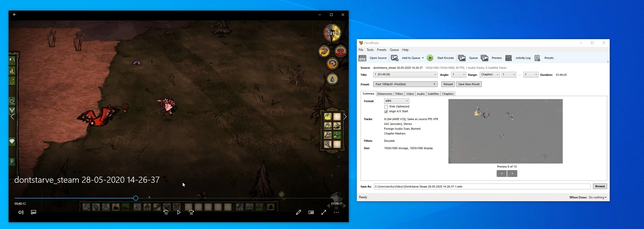Switch to the Subtitles tab

(x=433, y=94)
